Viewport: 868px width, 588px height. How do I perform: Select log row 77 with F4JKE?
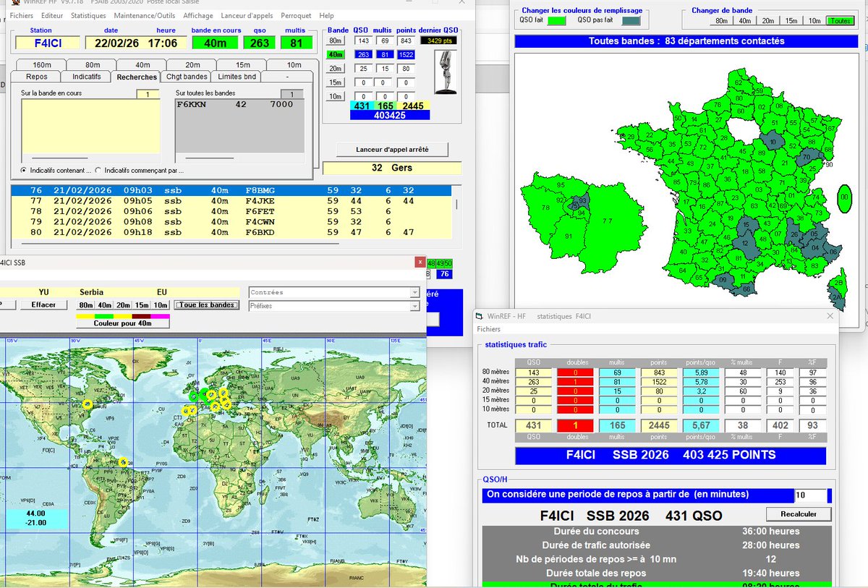pyautogui.click(x=231, y=201)
